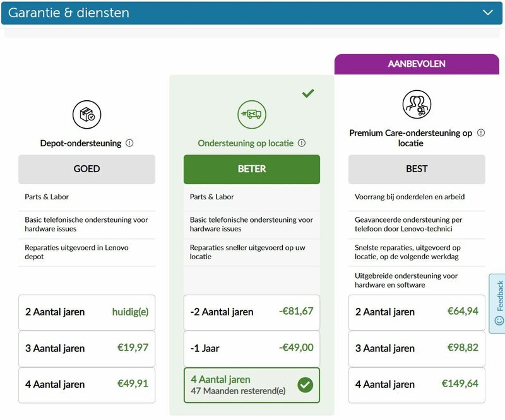Click the Depot-ondersteuning box icon
The image size is (505, 420).
click(86, 114)
